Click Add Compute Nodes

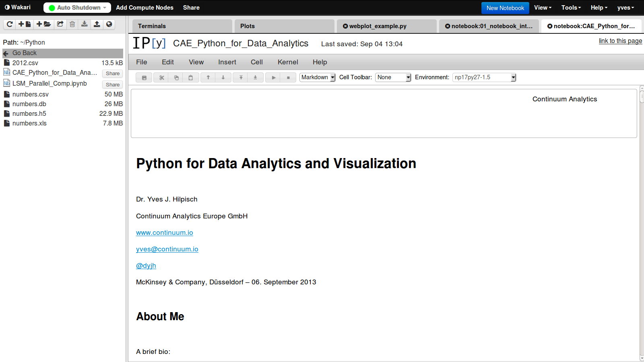point(144,8)
